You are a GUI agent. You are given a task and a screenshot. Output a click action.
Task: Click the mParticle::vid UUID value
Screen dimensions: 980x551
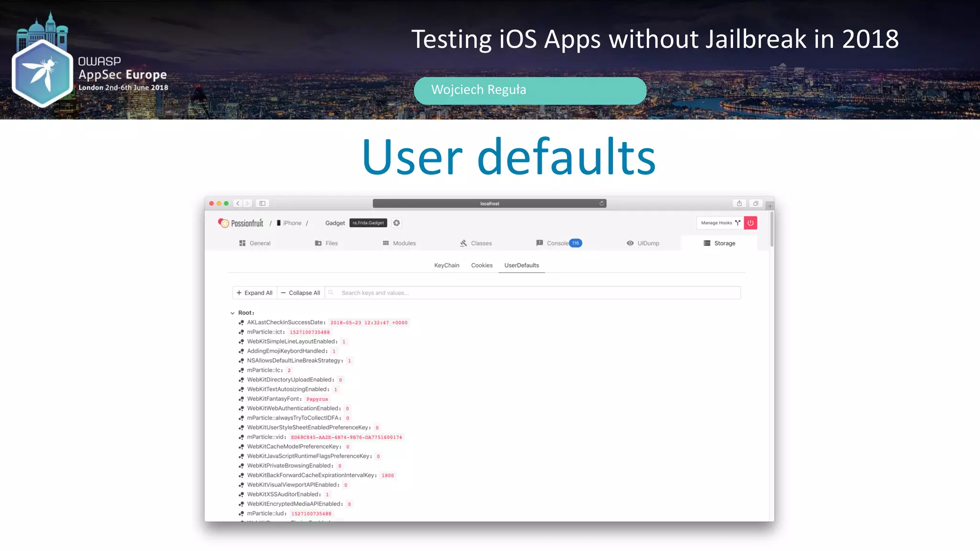[346, 438]
